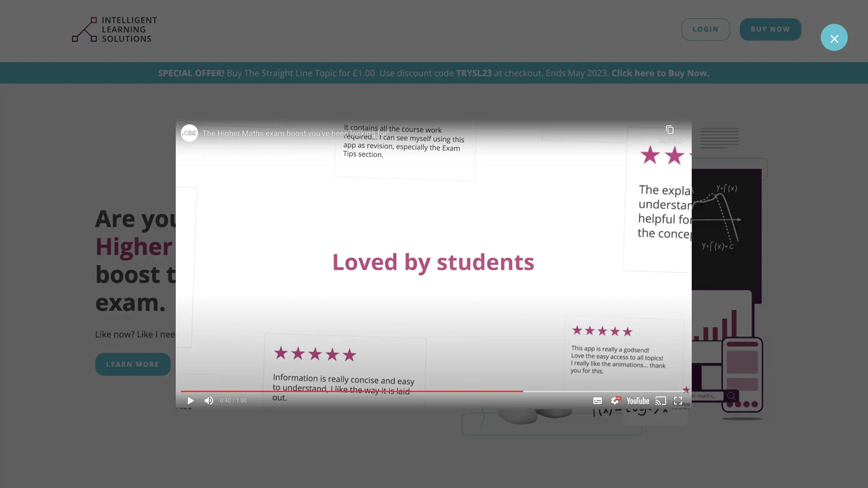Screen dimensions: 868x488
Task: Click the Intelligent Learning Solutions logo
Action: tap(115, 29)
